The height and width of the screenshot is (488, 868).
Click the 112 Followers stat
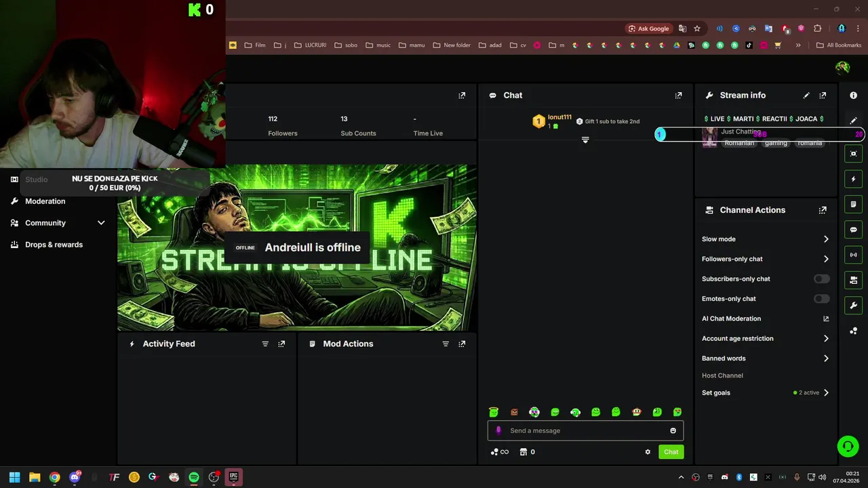point(282,126)
